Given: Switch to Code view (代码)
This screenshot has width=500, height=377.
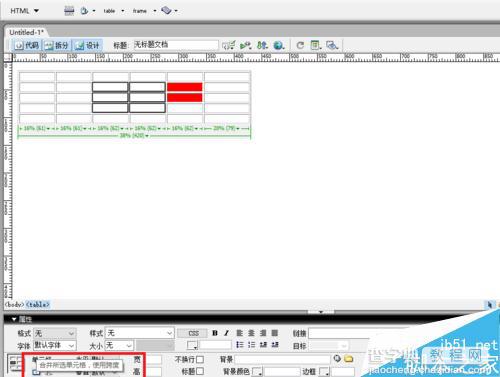Looking at the screenshot, I should 27,45.
